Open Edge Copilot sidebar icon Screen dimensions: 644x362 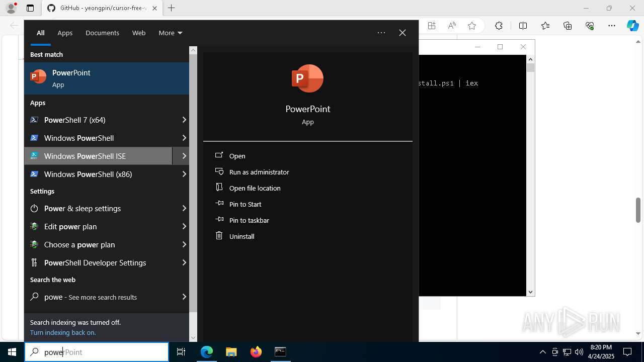(x=632, y=26)
